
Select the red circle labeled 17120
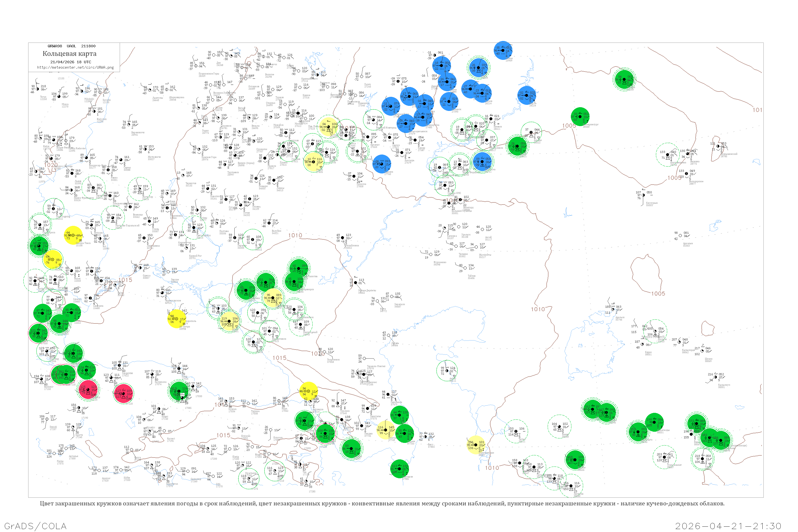tap(123, 394)
